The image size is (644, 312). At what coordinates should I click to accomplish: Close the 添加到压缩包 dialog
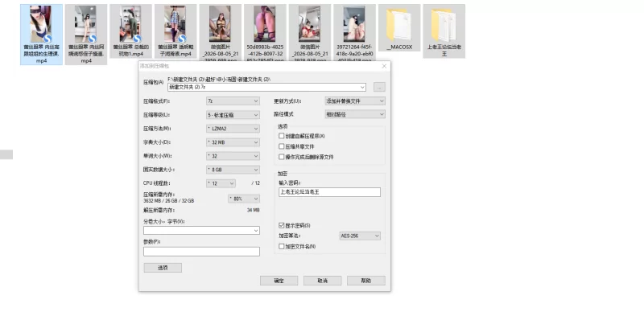[384, 66]
